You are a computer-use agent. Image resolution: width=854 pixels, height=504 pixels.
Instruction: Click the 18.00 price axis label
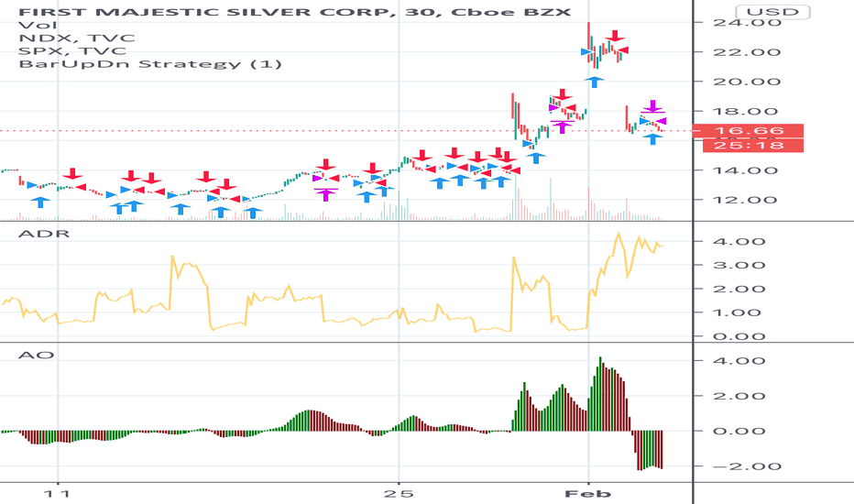tap(748, 111)
